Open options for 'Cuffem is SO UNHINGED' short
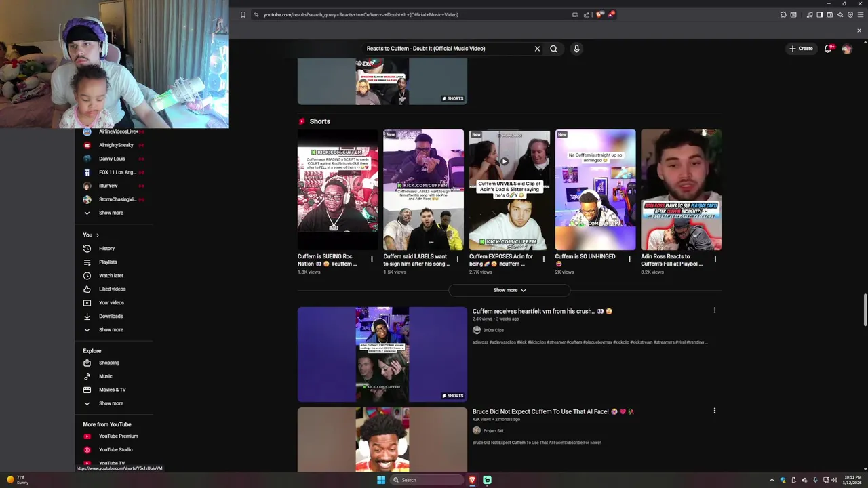This screenshot has height=488, width=868. click(629, 259)
